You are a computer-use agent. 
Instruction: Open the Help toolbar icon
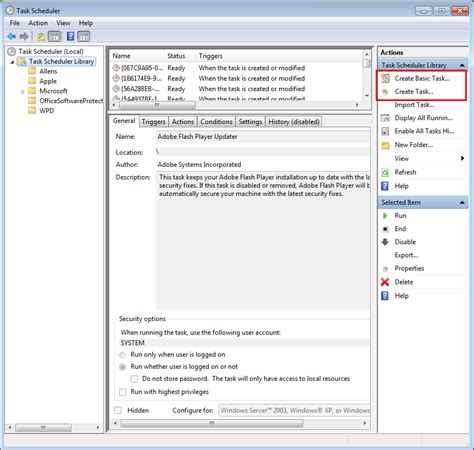[x=70, y=36]
